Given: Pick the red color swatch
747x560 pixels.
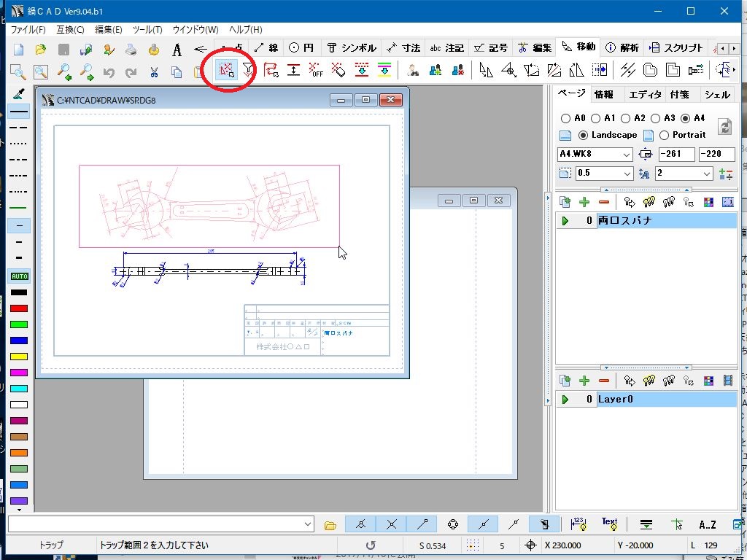Looking at the screenshot, I should coord(19,308).
